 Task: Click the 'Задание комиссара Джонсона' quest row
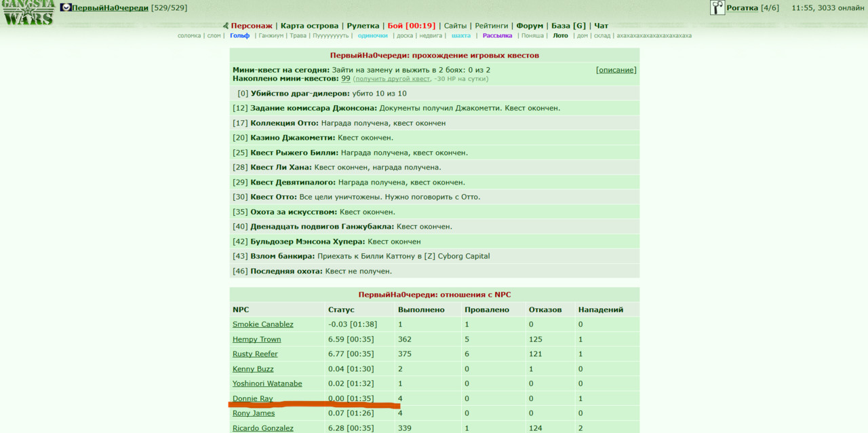(x=435, y=108)
